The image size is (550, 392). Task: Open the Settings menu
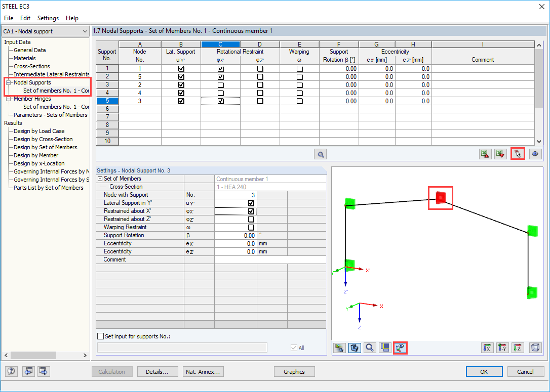click(x=48, y=18)
